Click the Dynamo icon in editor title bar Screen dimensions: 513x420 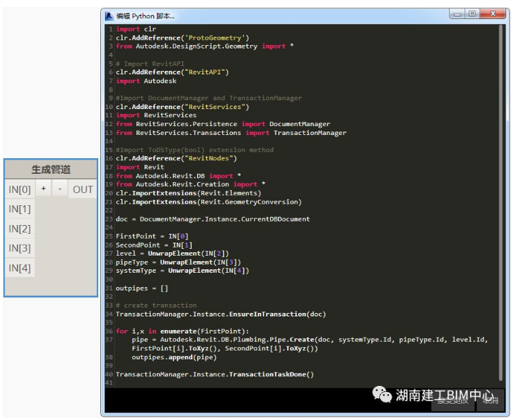tap(109, 16)
